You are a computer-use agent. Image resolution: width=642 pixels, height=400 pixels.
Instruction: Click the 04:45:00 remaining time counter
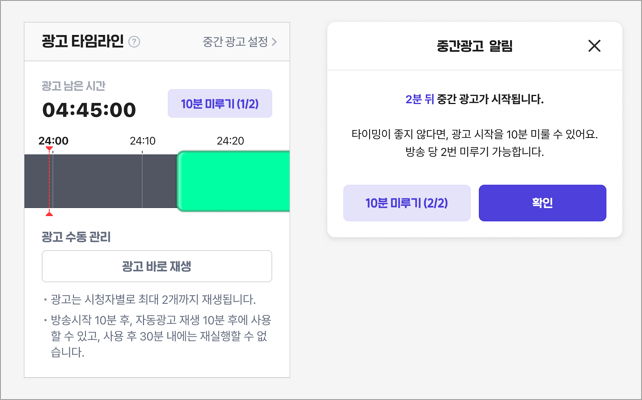[x=89, y=110]
